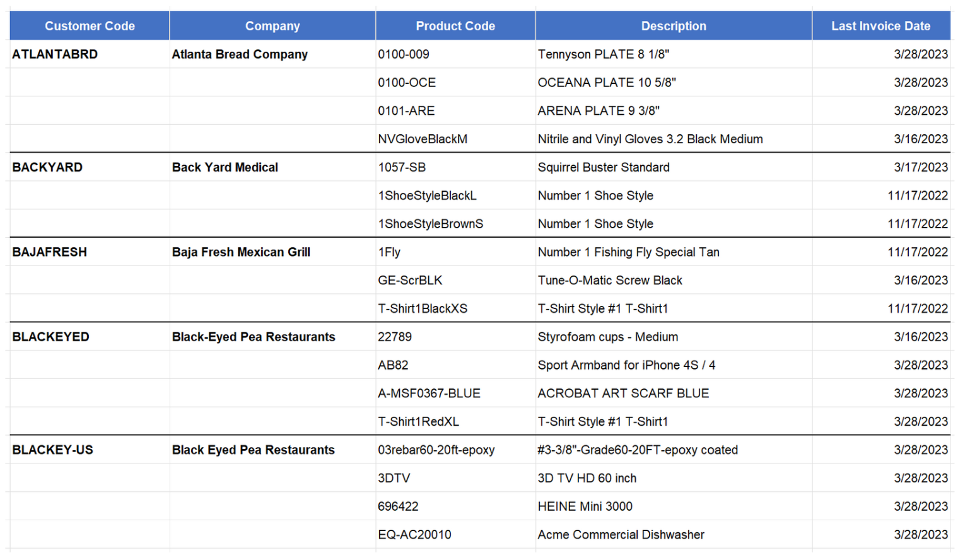
Task: Select product code NVGloveBlackM
Action: [x=423, y=139]
